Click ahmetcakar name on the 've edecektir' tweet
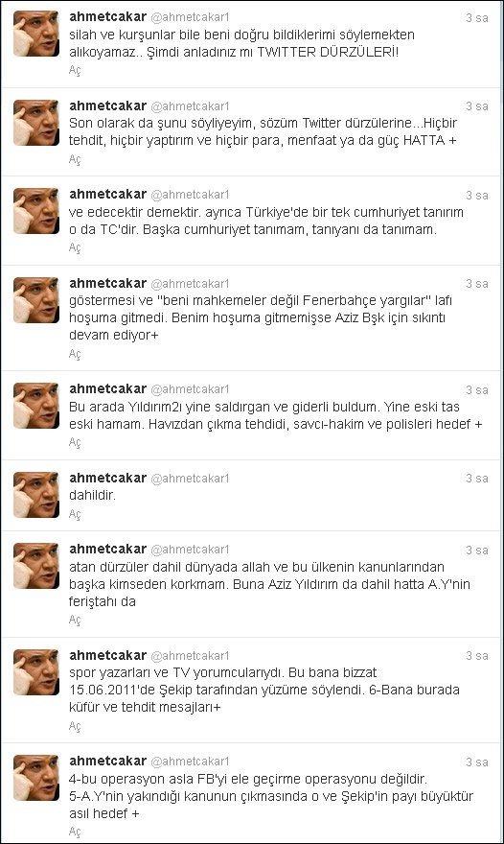 click(107, 195)
